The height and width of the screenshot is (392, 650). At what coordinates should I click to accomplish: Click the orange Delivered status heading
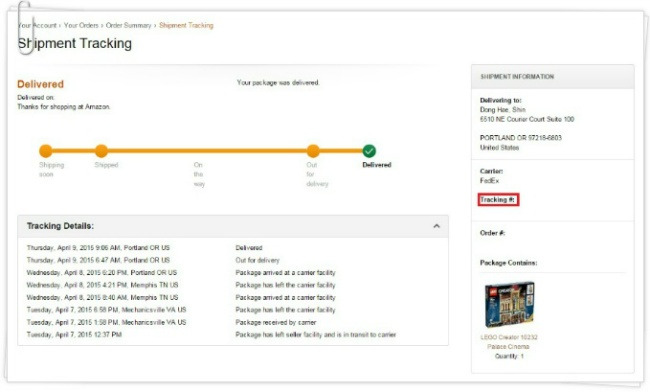40,84
